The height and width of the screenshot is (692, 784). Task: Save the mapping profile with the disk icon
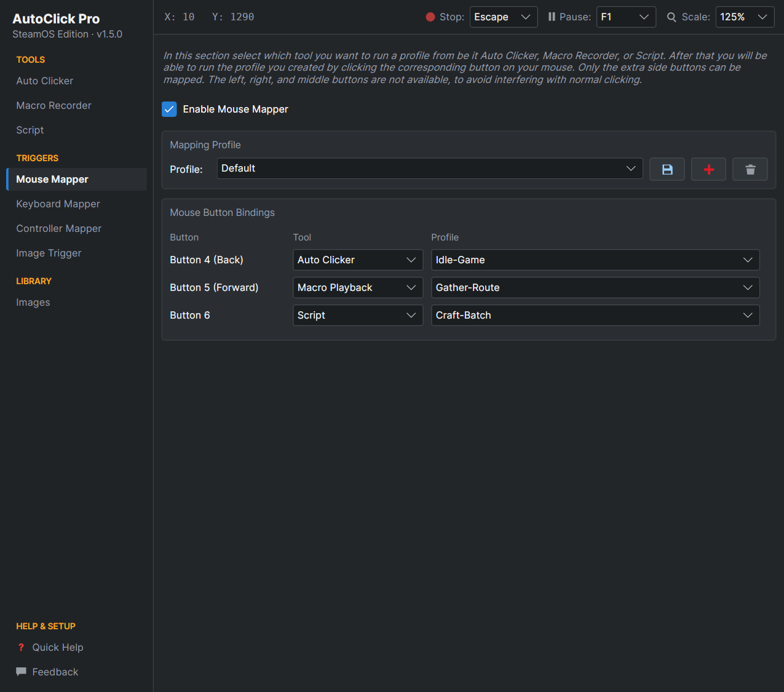coord(667,169)
